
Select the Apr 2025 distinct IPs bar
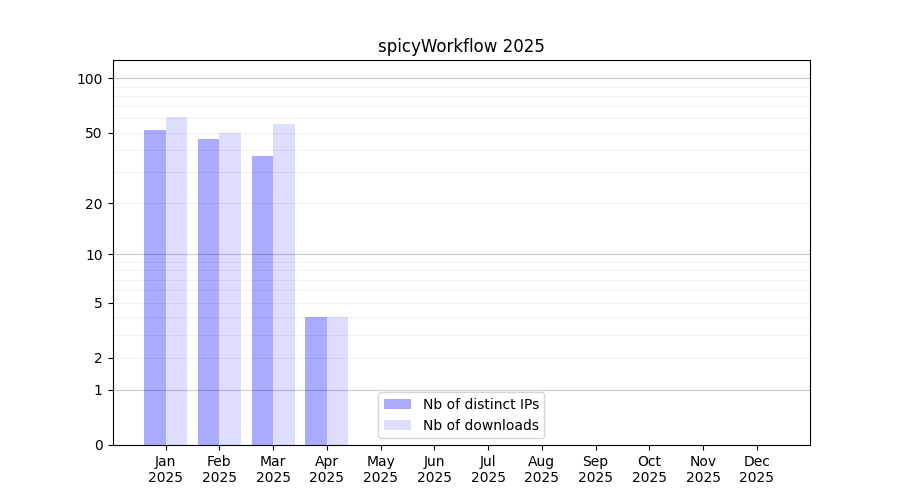coord(316,381)
